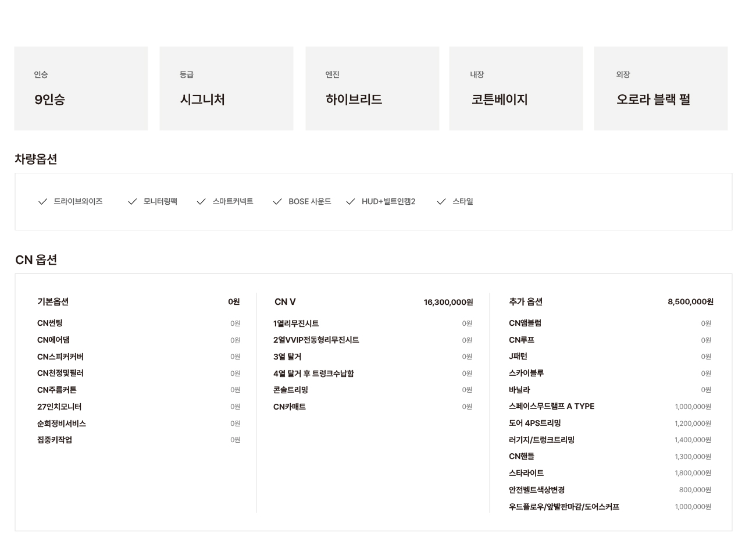Select the 9인승 seating card

point(81,88)
